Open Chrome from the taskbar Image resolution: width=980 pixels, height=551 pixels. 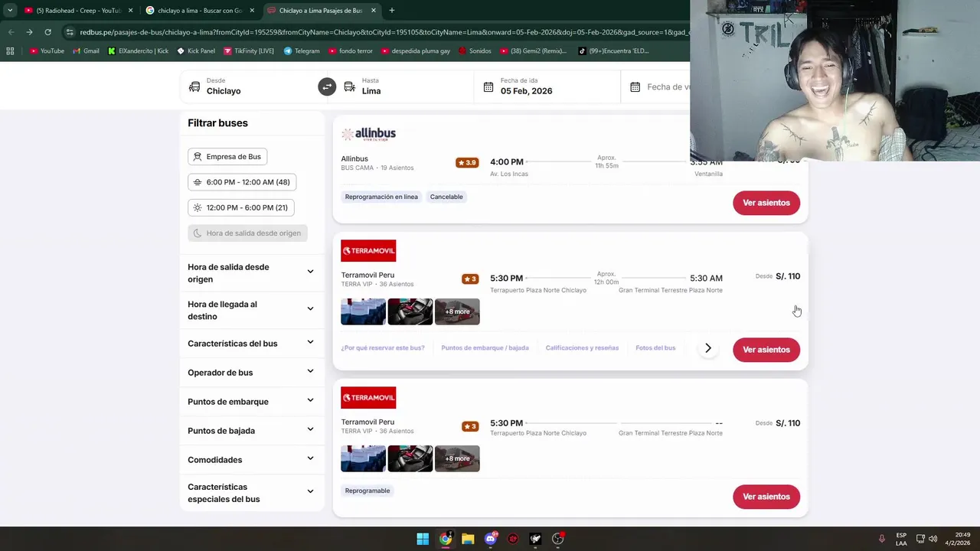(445, 539)
